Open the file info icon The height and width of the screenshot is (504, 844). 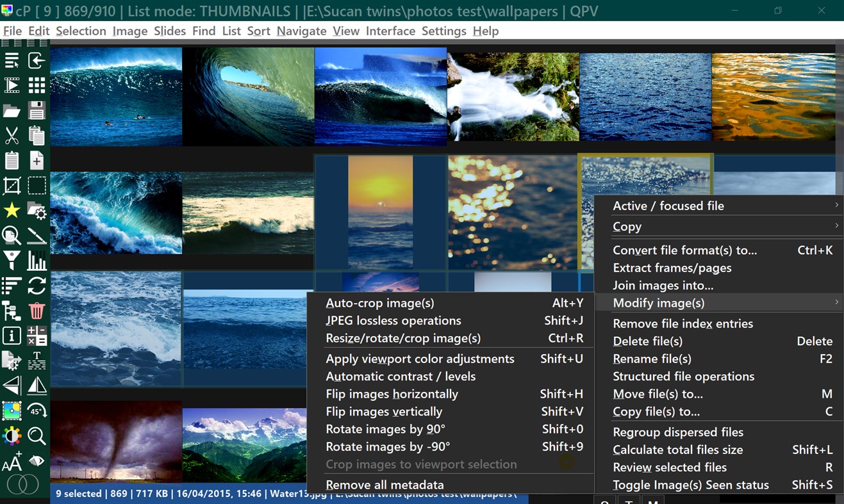(x=12, y=336)
